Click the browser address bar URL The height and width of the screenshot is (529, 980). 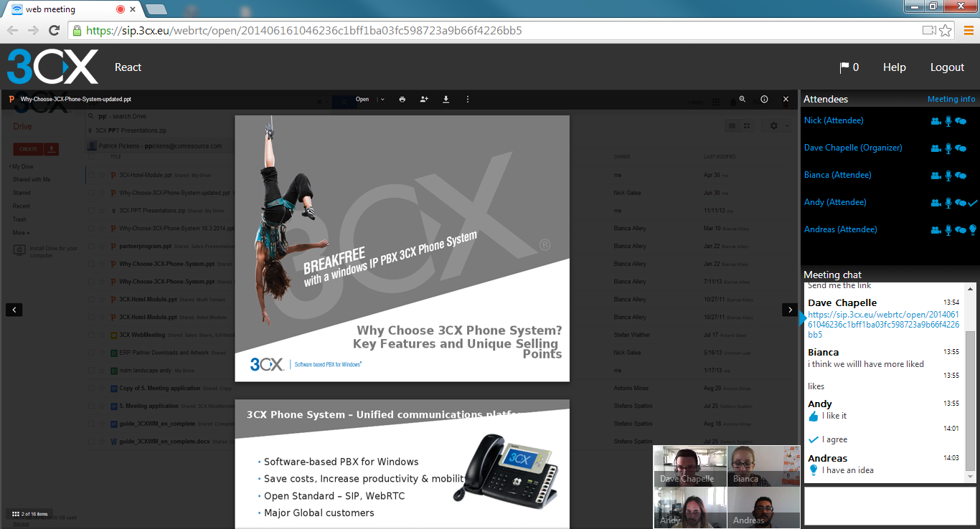[304, 31]
